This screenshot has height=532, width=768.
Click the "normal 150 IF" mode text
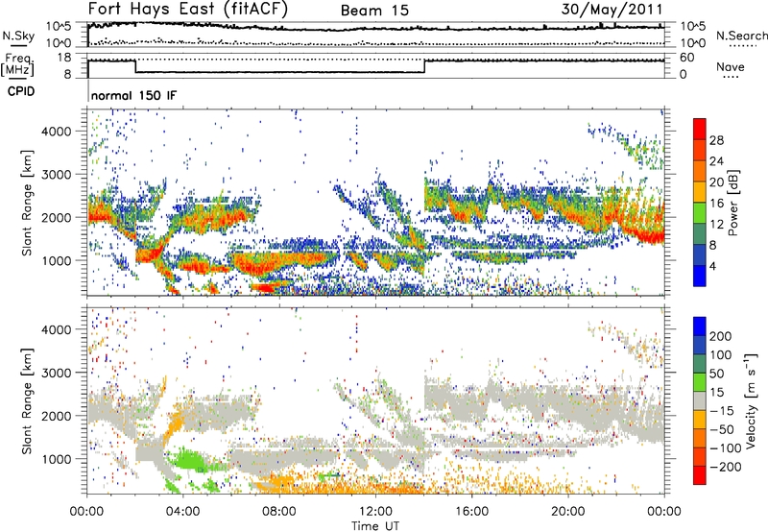[x=133, y=95]
